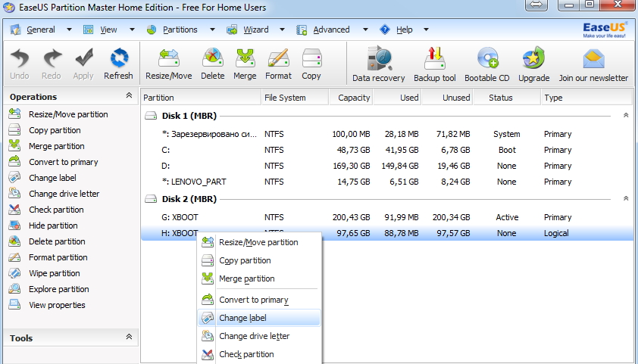Click the EaseUS logo

pos(604,30)
